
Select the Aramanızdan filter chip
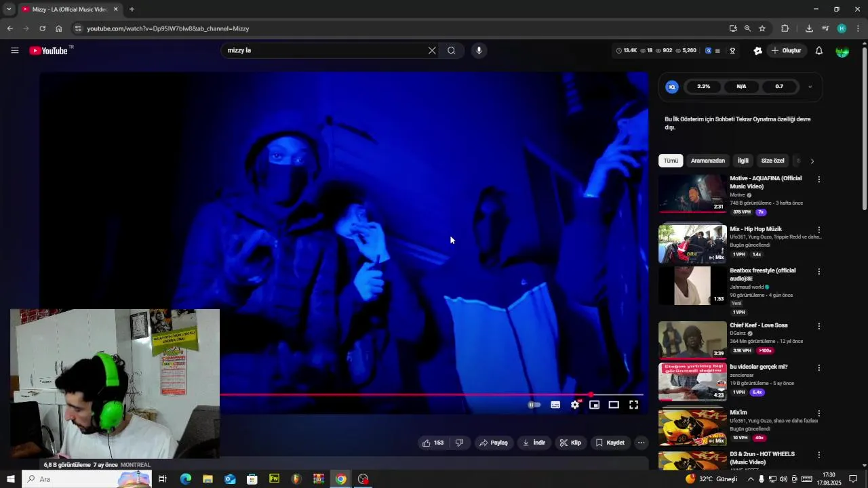point(708,161)
